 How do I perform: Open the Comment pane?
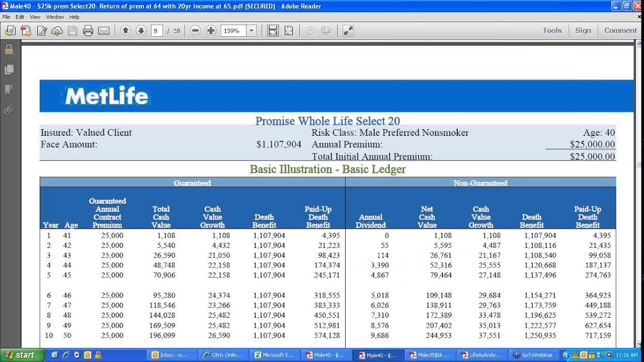pos(620,30)
